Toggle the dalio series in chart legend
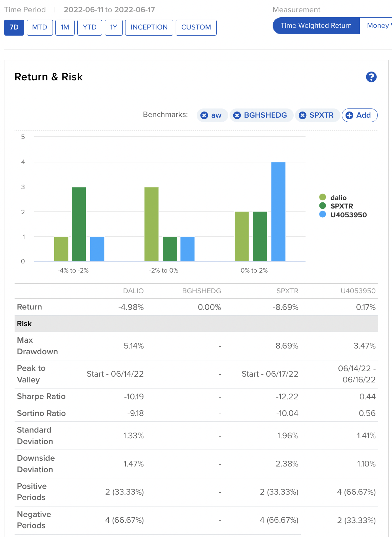 click(x=338, y=198)
